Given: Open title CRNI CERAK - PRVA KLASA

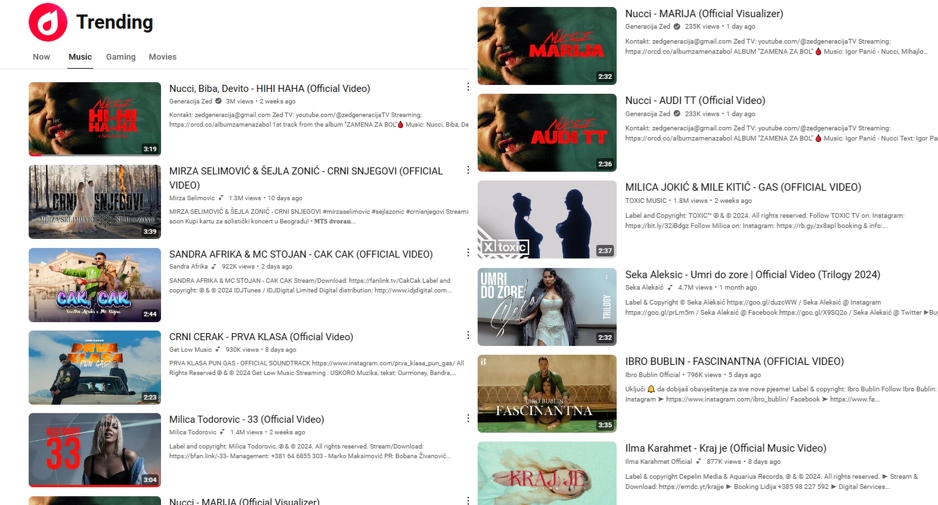Looking at the screenshot, I should (261, 337).
